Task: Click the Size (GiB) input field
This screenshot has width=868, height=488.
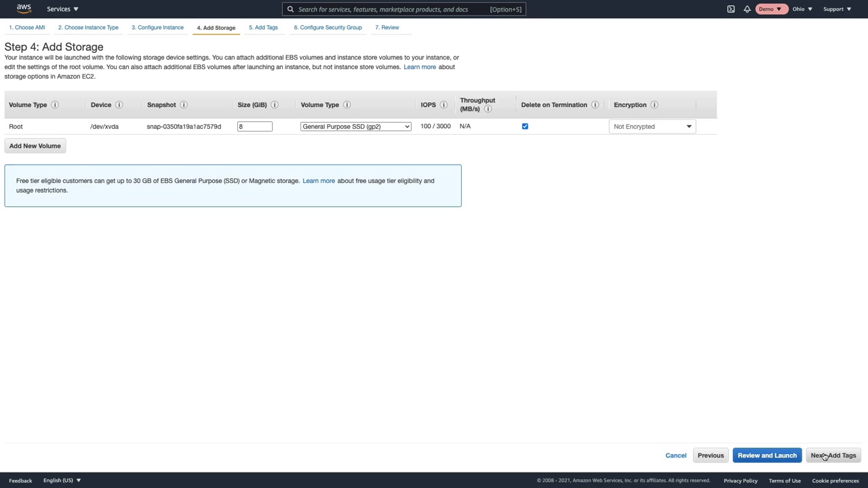Action: [255, 127]
